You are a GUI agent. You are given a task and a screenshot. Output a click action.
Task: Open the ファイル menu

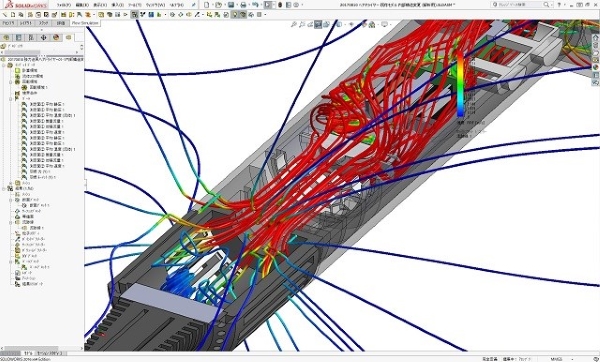point(64,5)
